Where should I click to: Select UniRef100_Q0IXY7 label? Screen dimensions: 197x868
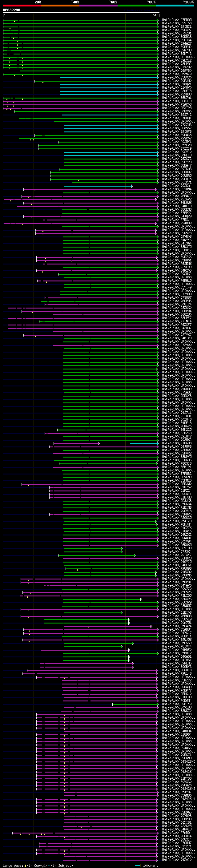pos(177,555)
